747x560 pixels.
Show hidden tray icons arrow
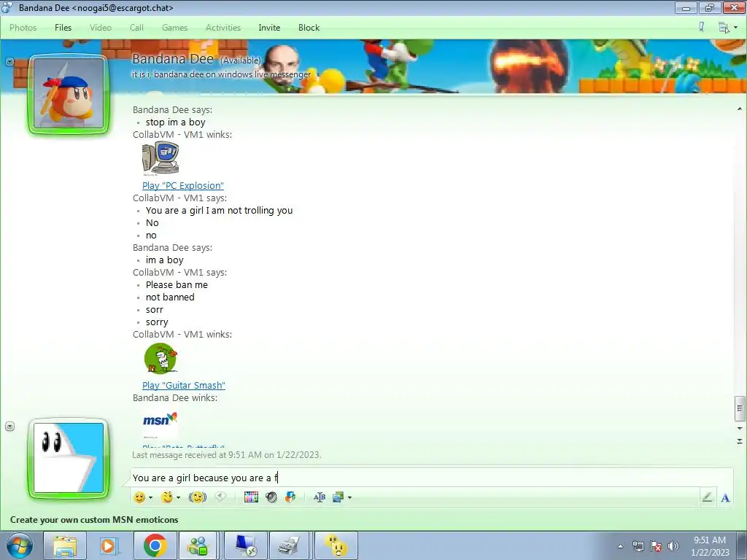coord(620,546)
